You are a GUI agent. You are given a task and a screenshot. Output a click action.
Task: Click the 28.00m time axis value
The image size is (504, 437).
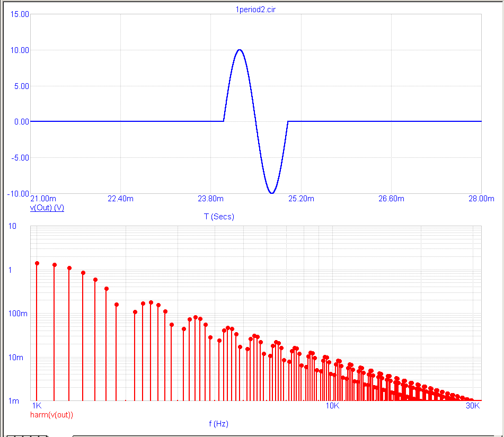tap(481, 199)
